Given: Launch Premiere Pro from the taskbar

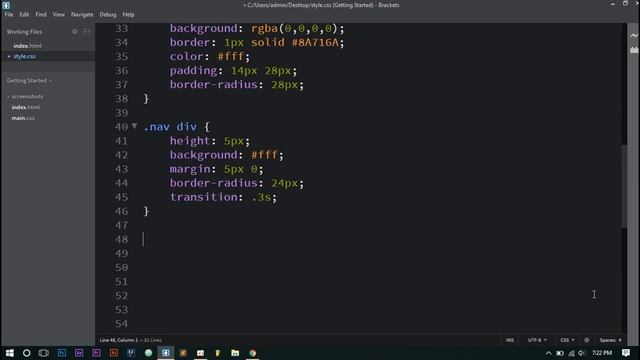Looking at the screenshot, I should click(96, 353).
